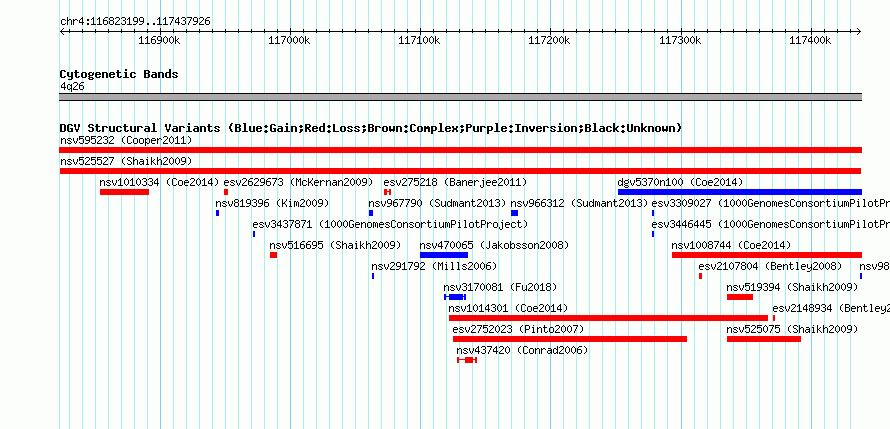Open the nsv595232 (Cooper2011) label
The width and height of the screenshot is (890, 429).
[126, 140]
